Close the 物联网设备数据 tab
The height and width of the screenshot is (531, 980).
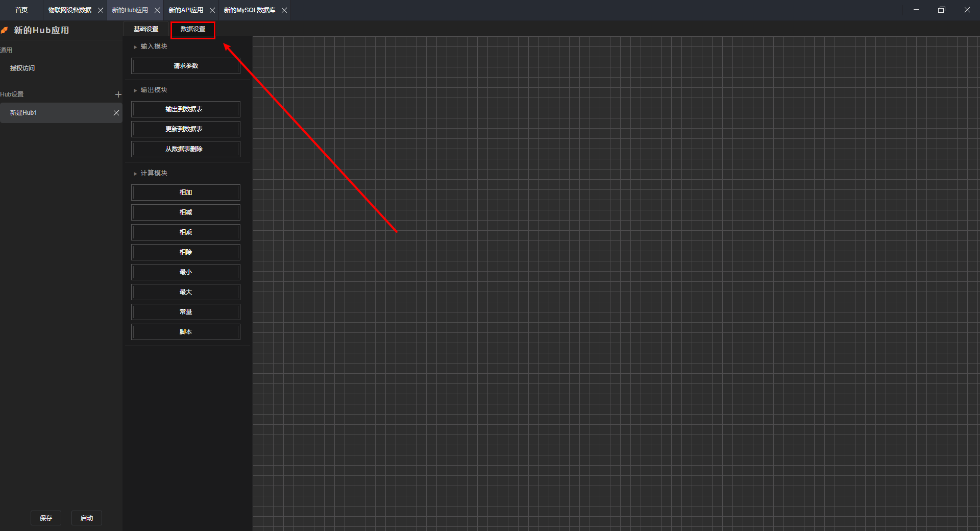(101, 10)
